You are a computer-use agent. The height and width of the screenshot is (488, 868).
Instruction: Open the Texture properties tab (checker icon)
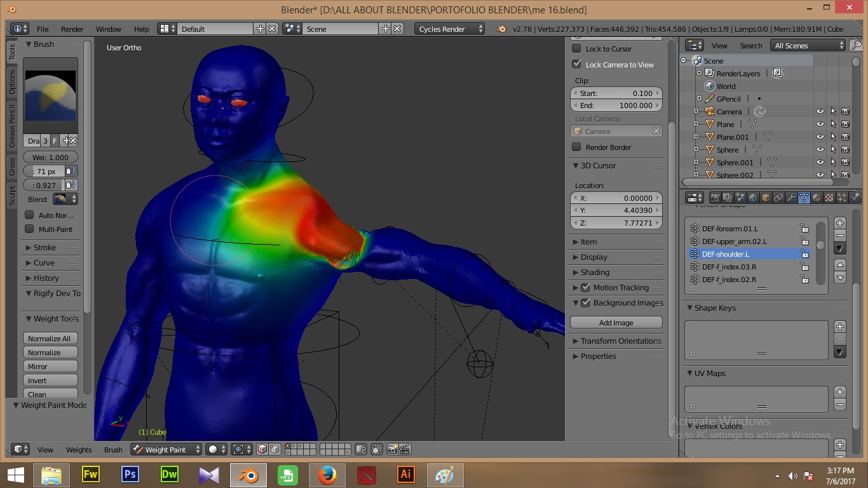tap(829, 198)
